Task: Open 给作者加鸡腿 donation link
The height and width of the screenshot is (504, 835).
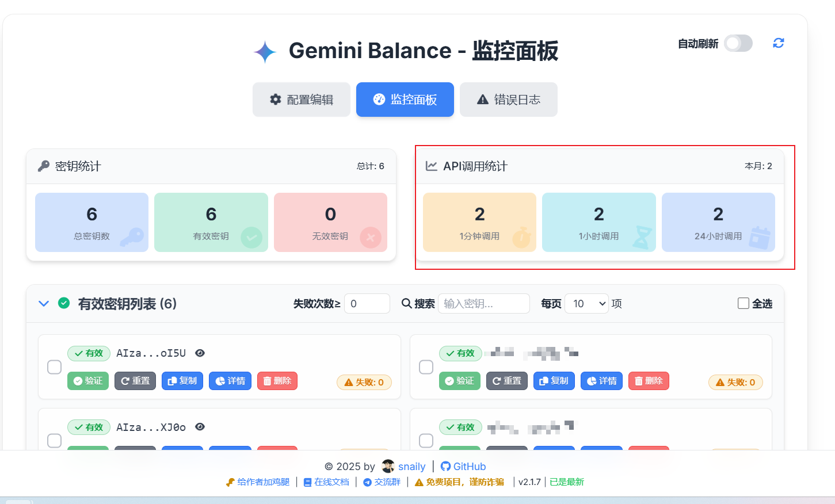Action: tap(258, 482)
